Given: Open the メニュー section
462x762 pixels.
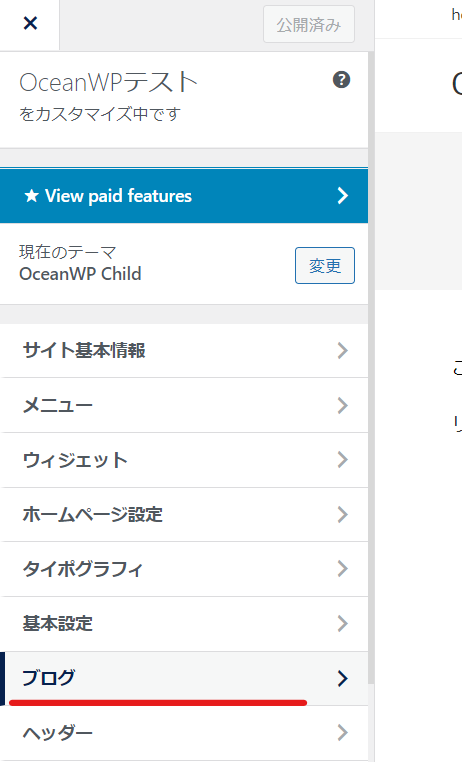Looking at the screenshot, I should (x=184, y=405).
